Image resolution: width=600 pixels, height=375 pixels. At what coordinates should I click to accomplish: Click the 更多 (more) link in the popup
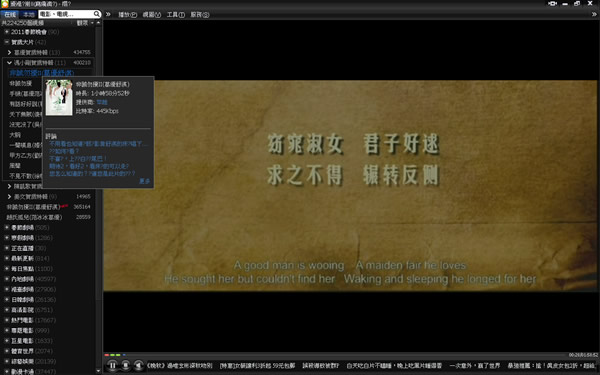coord(144,181)
